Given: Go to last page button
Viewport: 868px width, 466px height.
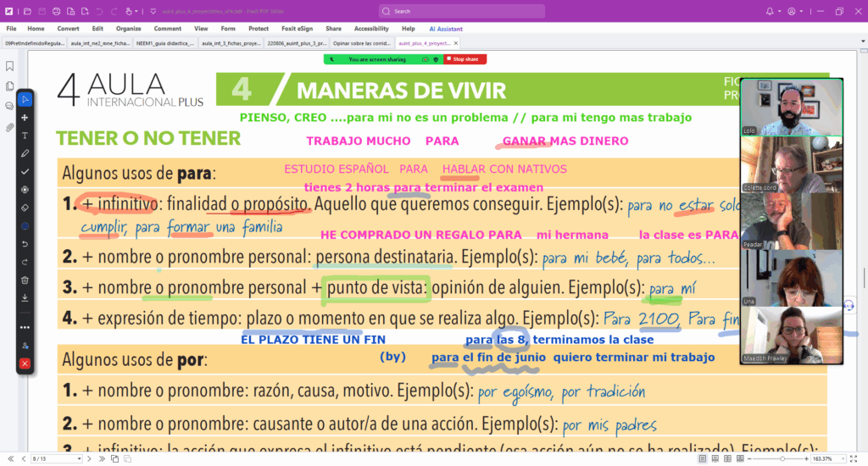Looking at the screenshot, I should pyautogui.click(x=102, y=459).
